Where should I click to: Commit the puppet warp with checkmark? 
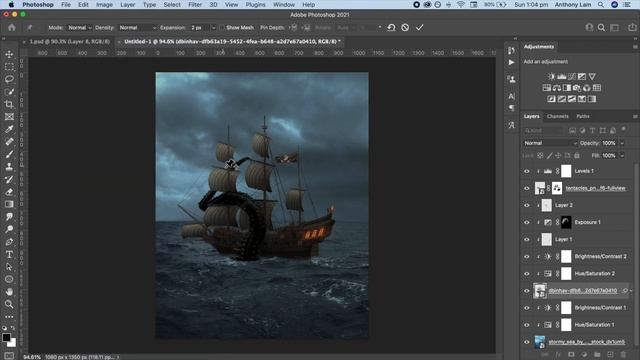[x=419, y=27]
